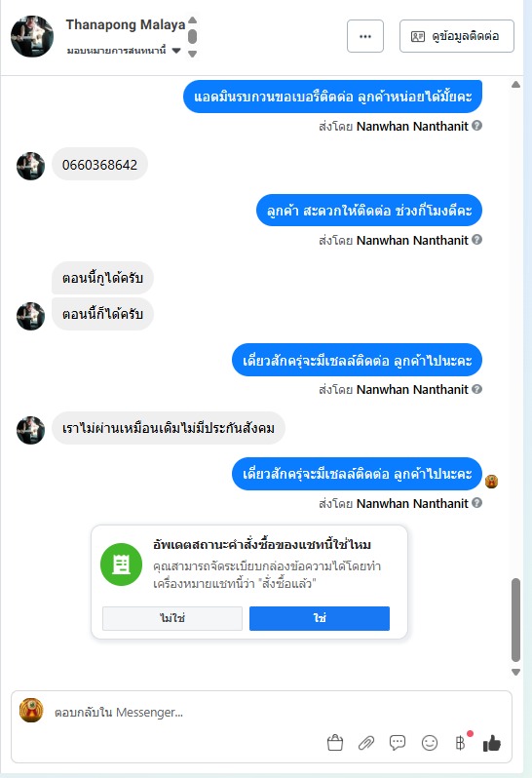Open the emoji smiley picker
Screen dimensions: 532x778
tap(430, 743)
